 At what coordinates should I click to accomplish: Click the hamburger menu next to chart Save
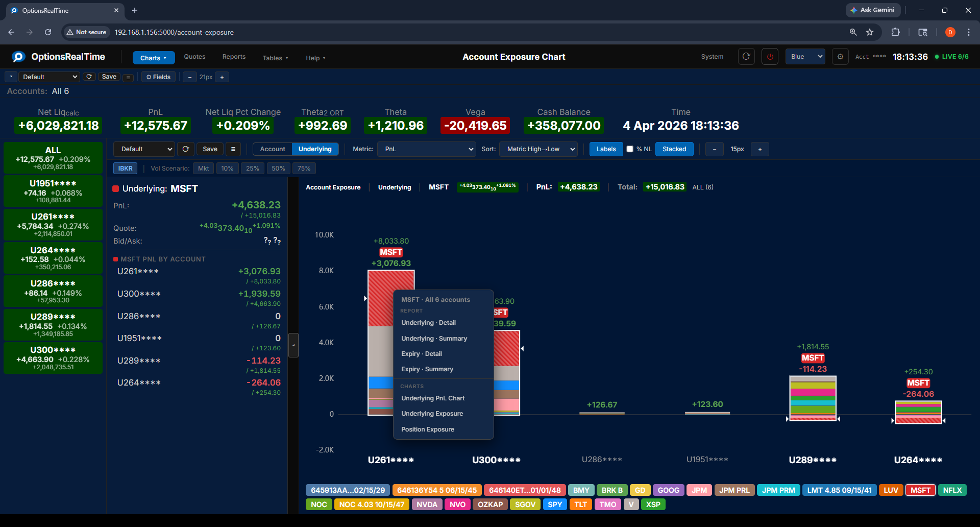[x=233, y=149]
